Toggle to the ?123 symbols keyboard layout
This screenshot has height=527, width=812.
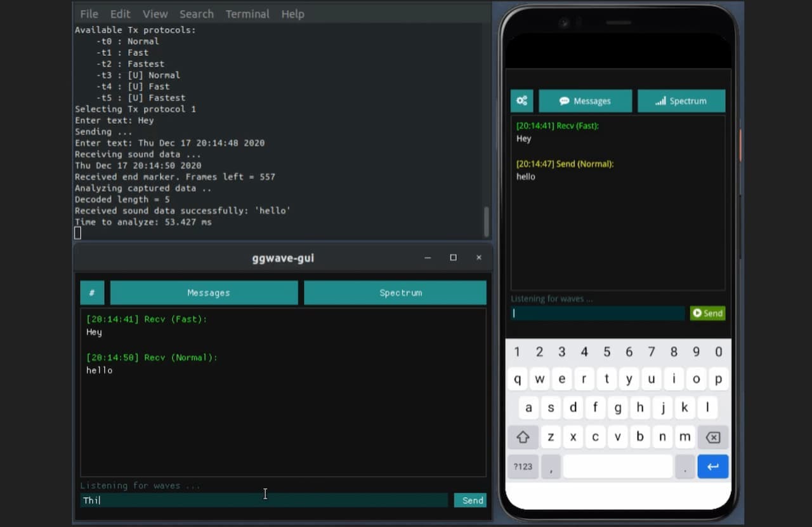coord(523,466)
